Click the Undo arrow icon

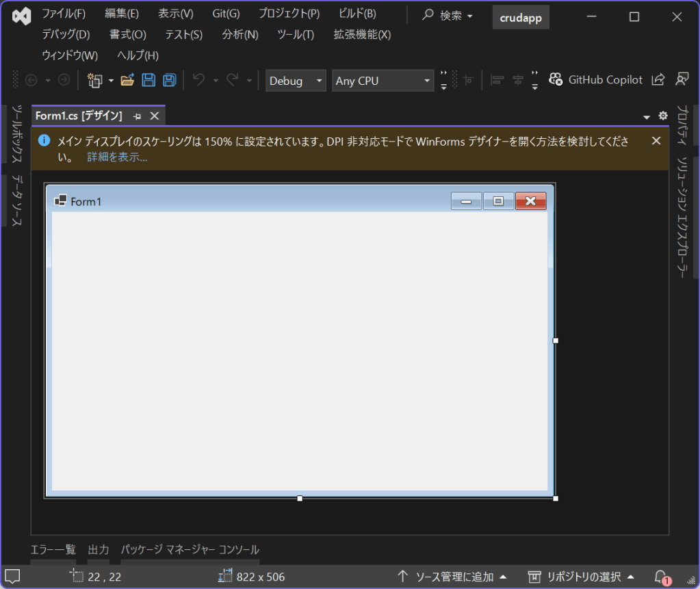pos(199,80)
